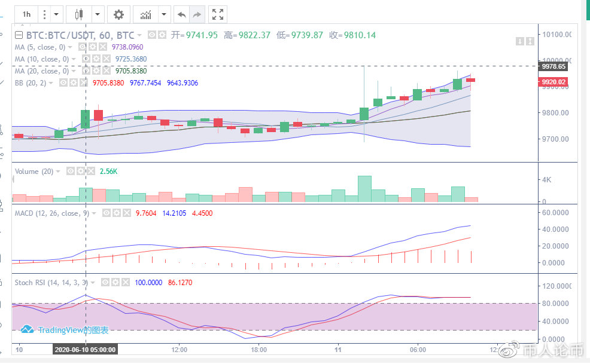The width and height of the screenshot is (590, 364).
Task: Open chart settings gear icon
Action: click(x=119, y=14)
